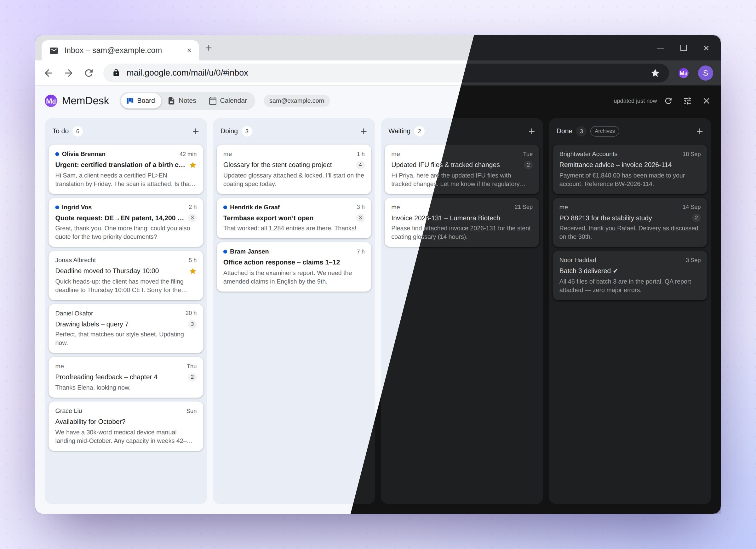
Task: Open Invoice 2026-131 – Lumenra Biotech card
Action: (x=462, y=222)
